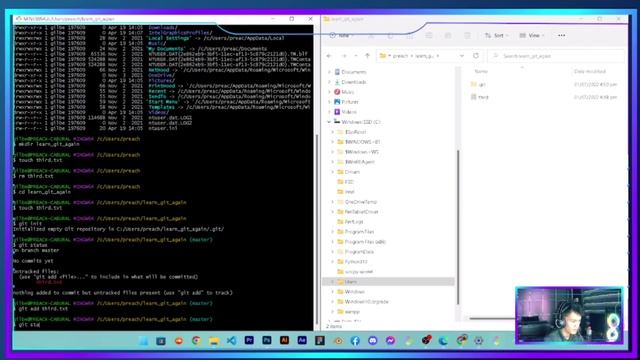The height and width of the screenshot is (360, 640).
Task: Click the 'git init' command line in terminal
Action: 27,224
